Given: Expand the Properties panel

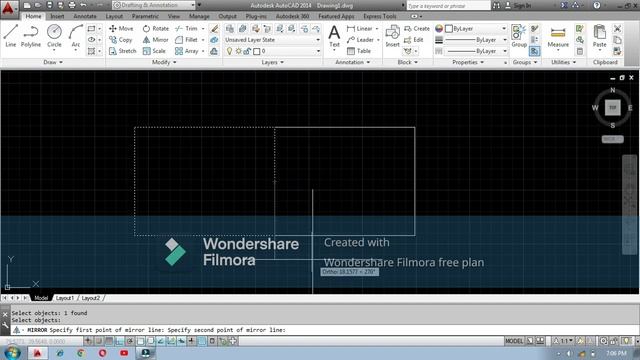Looking at the screenshot, I should (468, 62).
